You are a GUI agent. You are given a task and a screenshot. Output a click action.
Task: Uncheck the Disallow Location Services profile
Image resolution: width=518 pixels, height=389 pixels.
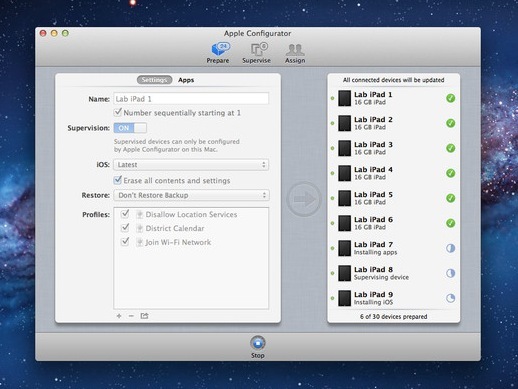coord(125,214)
